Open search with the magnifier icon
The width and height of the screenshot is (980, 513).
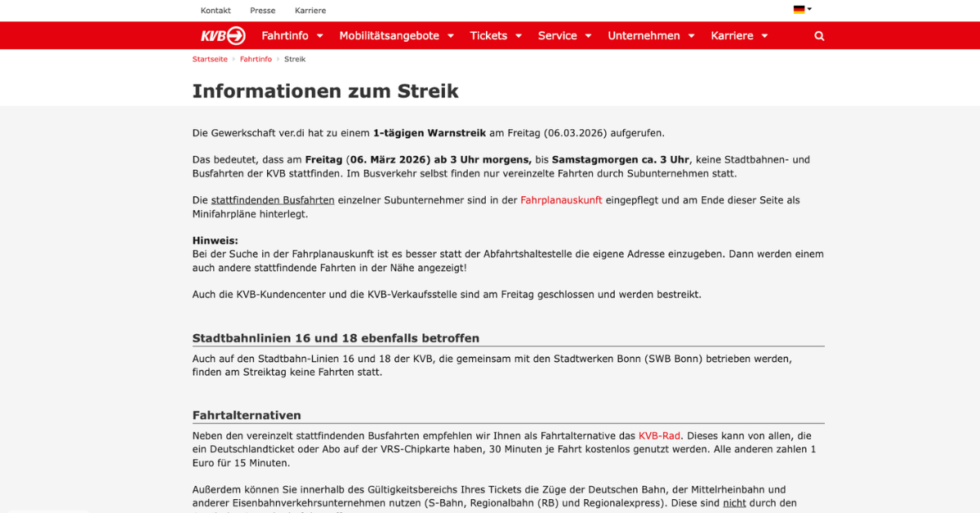819,36
